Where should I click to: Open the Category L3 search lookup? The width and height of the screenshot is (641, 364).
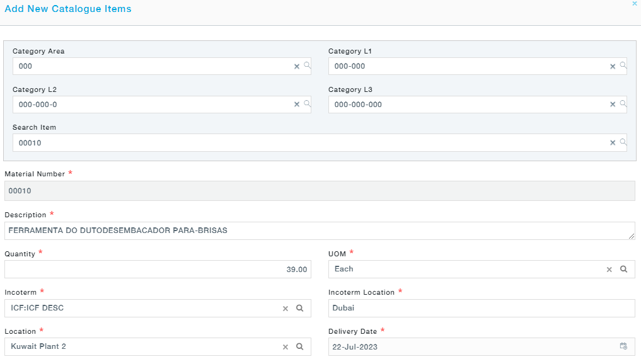[623, 103]
